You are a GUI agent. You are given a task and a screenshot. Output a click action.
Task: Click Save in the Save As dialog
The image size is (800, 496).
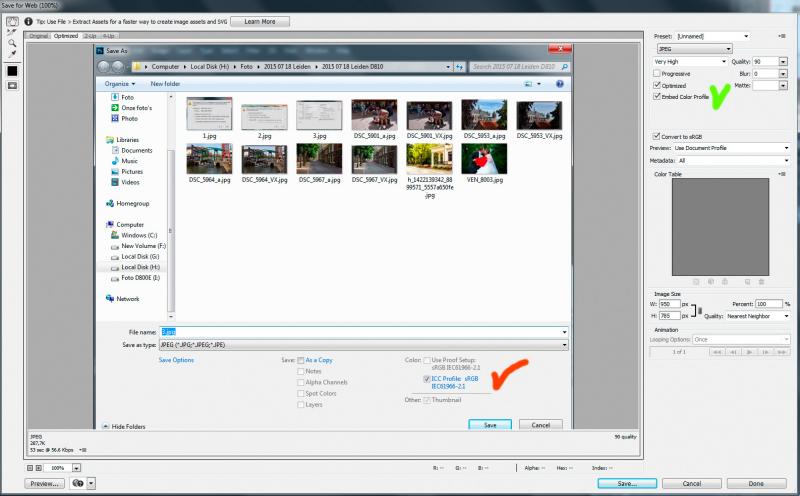tap(490, 425)
